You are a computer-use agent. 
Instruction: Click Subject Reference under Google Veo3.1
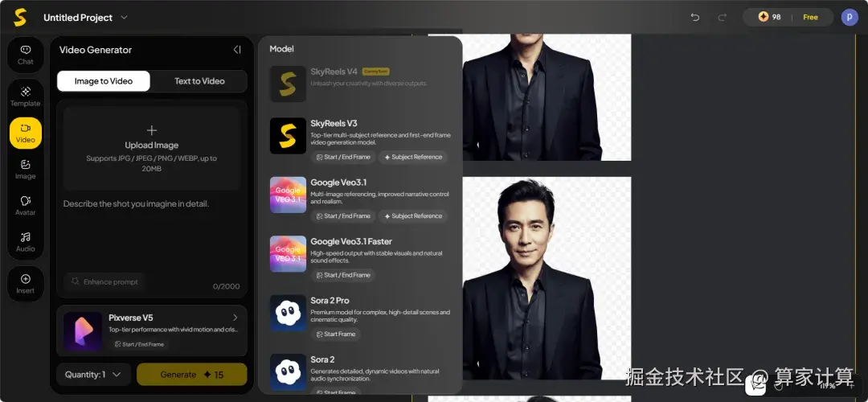pyautogui.click(x=413, y=216)
